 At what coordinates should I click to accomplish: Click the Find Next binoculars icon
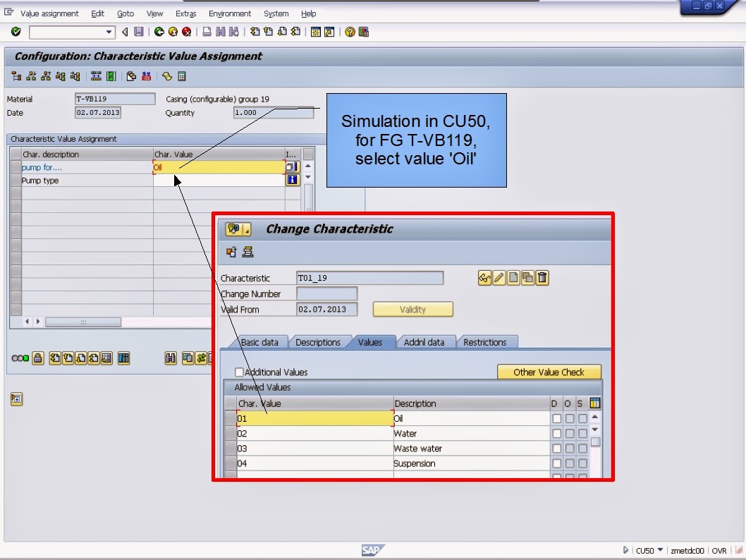(x=233, y=32)
